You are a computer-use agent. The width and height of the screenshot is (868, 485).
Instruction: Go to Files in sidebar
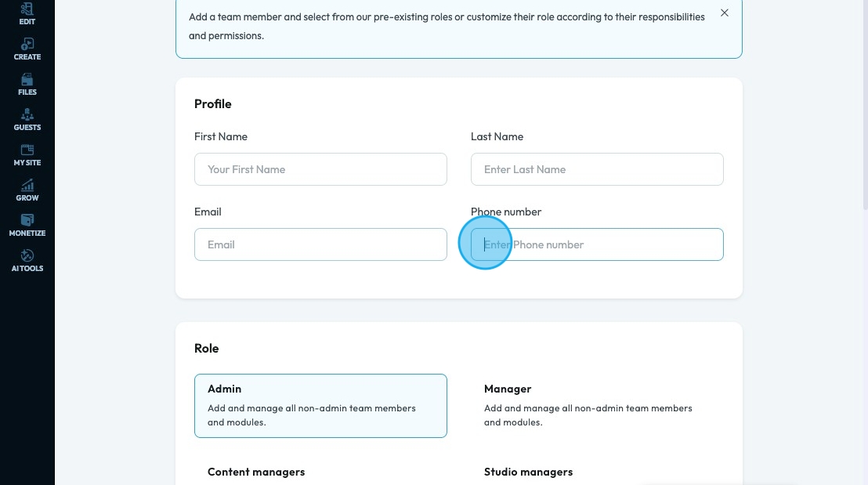point(27,84)
